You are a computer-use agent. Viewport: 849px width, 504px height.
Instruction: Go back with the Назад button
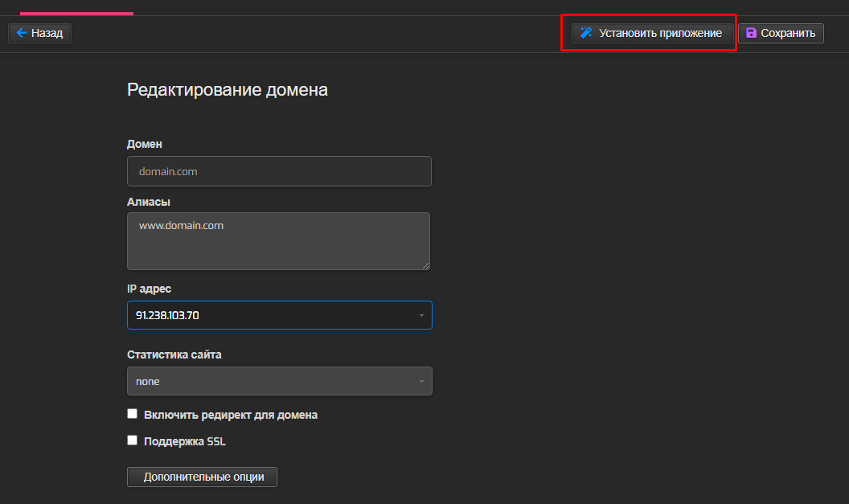click(x=39, y=33)
